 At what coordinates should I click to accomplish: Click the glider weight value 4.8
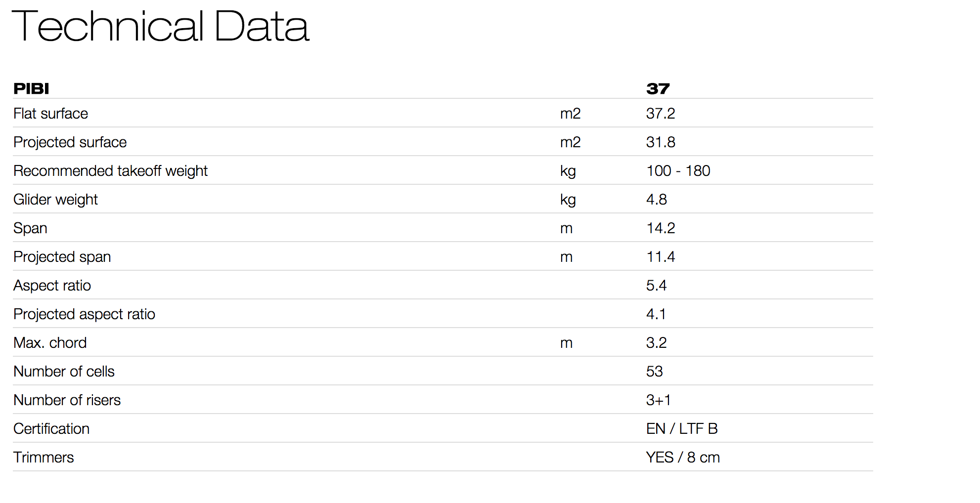(656, 200)
